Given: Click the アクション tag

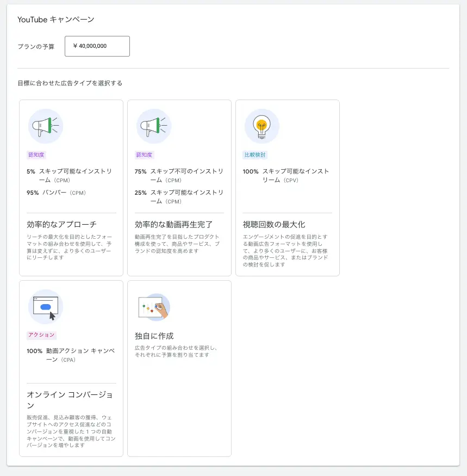Looking at the screenshot, I should coord(41,335).
